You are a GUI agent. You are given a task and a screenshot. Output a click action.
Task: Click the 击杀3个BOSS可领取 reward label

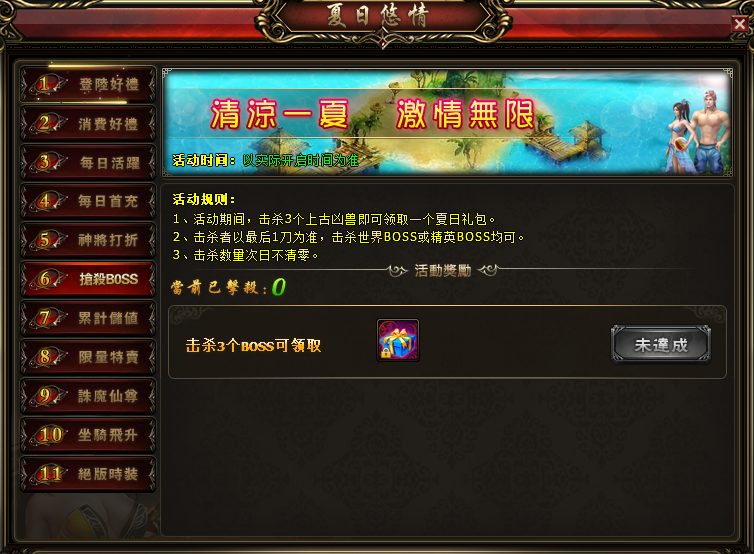coord(253,346)
